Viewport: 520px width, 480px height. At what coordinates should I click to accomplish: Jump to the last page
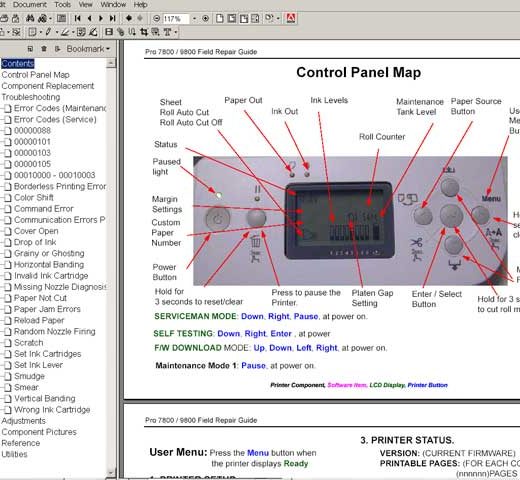[113, 18]
